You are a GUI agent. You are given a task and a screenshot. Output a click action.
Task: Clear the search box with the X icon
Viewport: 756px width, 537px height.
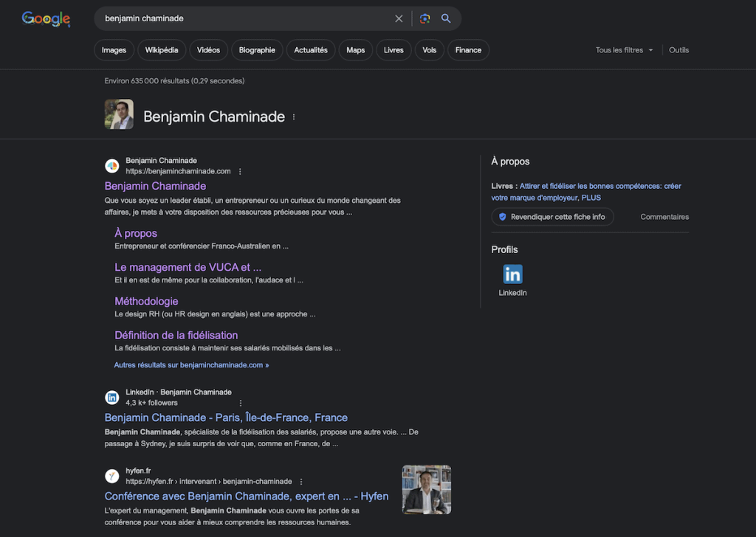click(x=399, y=18)
